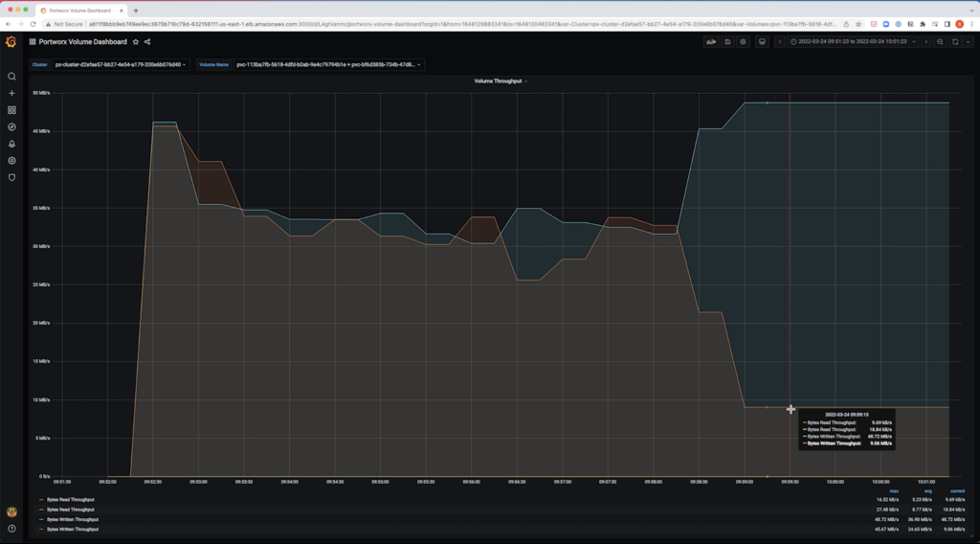
Task: Open Alerting bell icon in sidebar
Action: point(11,144)
